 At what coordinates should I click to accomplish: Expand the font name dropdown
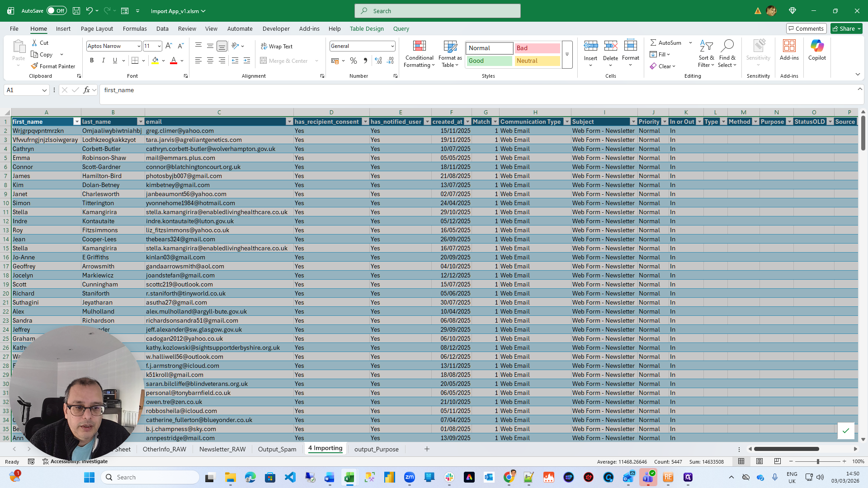139,46
